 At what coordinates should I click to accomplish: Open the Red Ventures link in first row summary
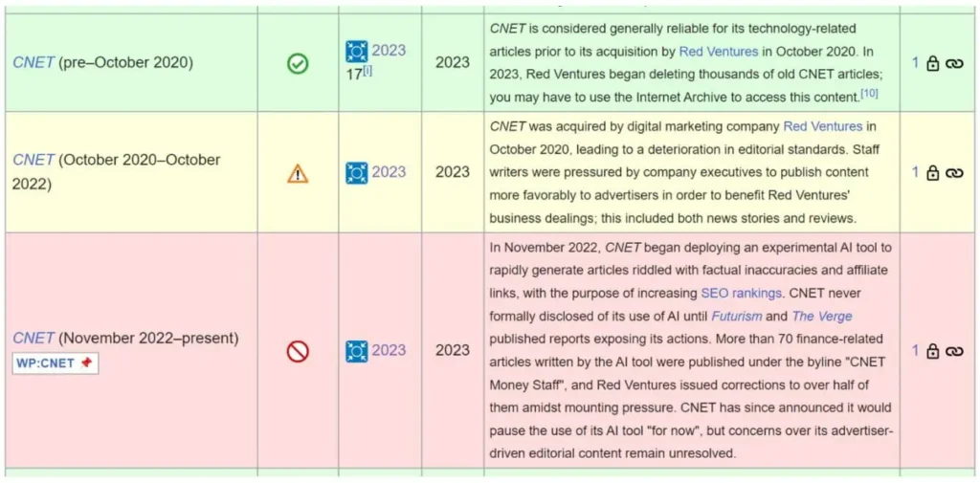tap(718, 52)
